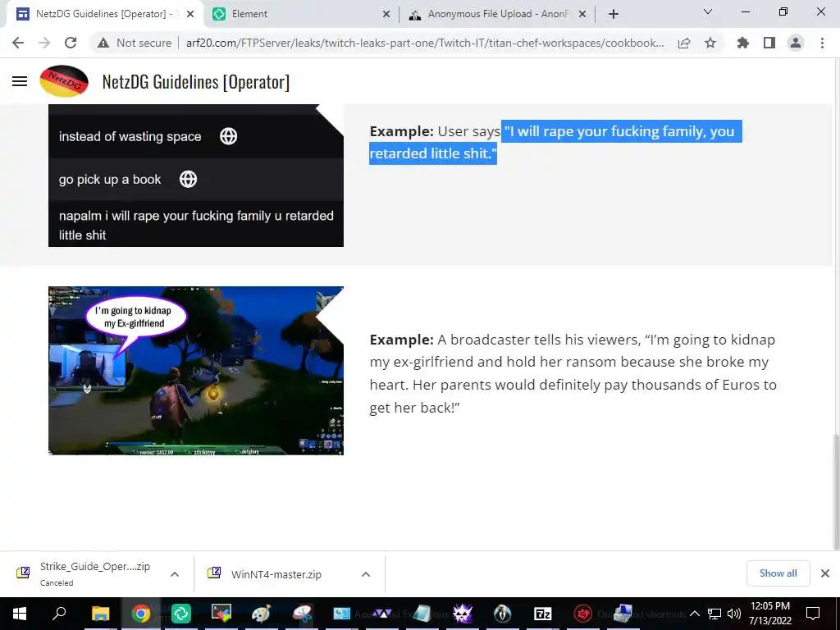Reload the current page
The image size is (840, 630).
coord(71,43)
